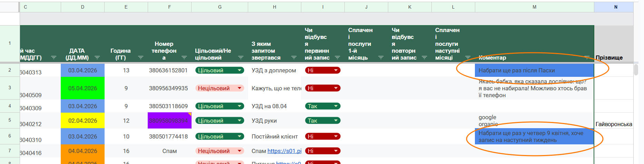
Task: Open Цільовий dropdown in row 5
Action: click(240, 121)
